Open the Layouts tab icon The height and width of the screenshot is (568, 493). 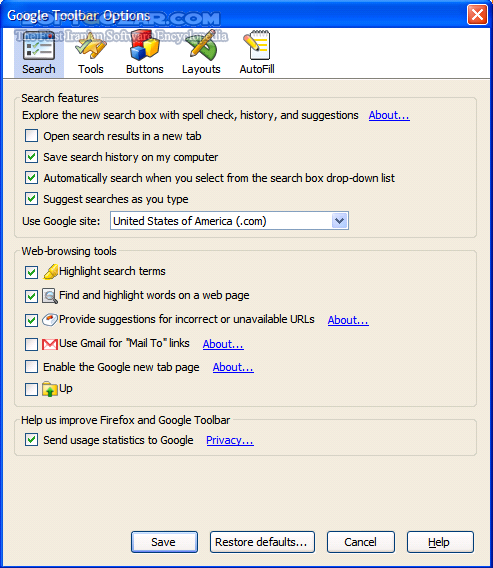point(201,46)
